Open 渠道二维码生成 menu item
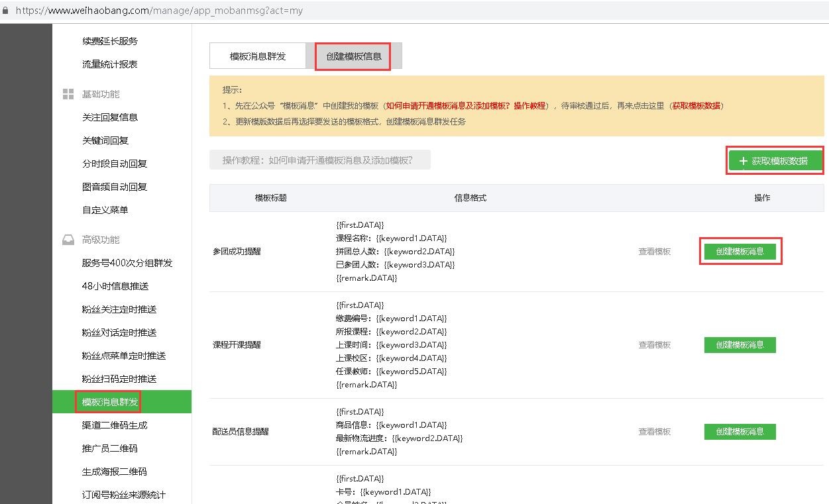Screen dimensions: 829x504 115,425
